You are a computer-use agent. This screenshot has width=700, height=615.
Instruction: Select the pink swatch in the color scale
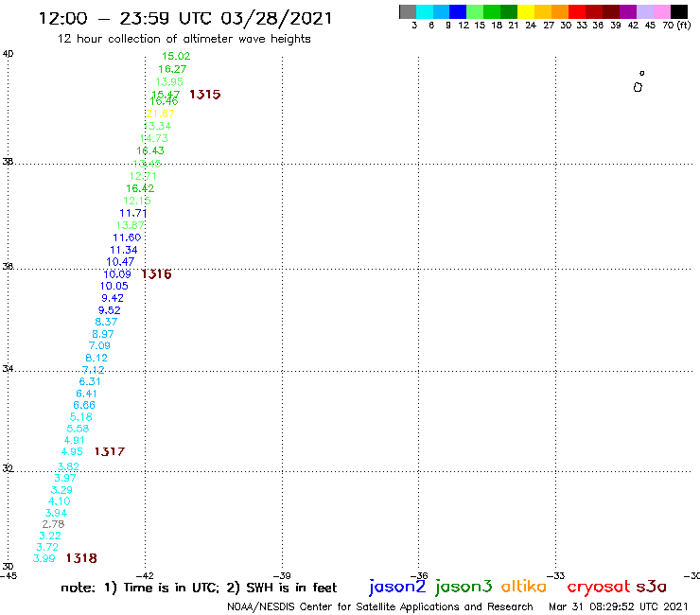pyautogui.click(x=662, y=11)
